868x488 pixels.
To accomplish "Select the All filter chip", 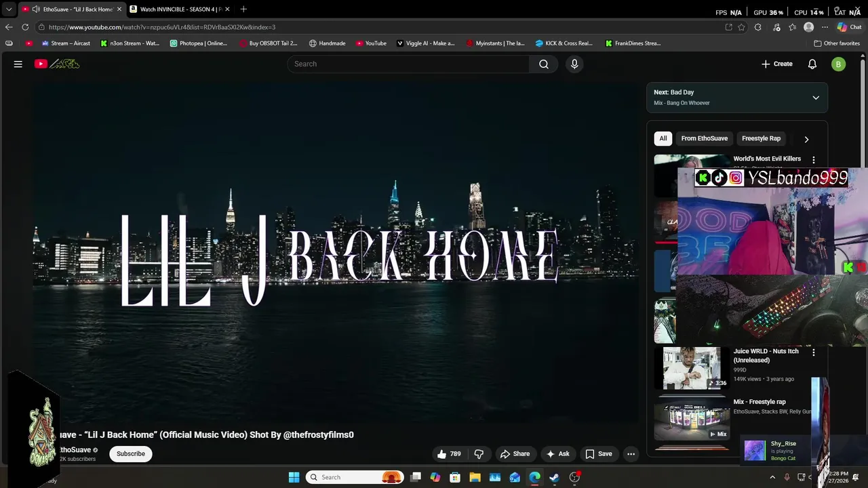I will coord(663,138).
